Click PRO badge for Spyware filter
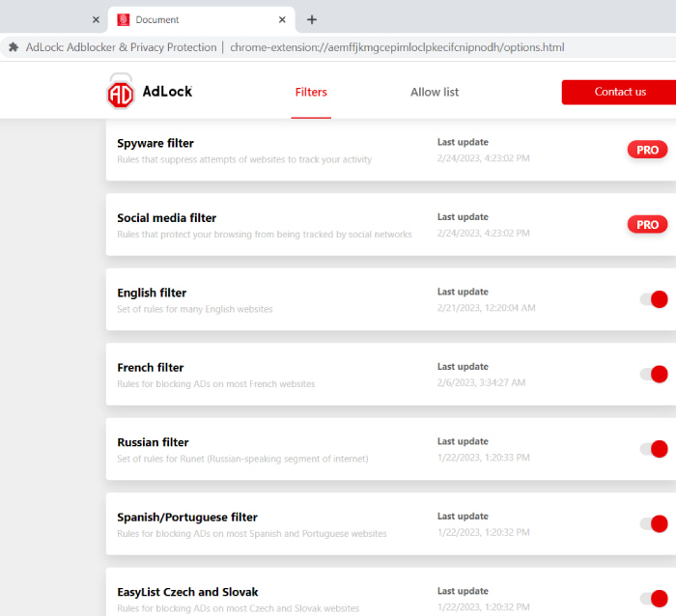The width and height of the screenshot is (676, 616). 647,150
